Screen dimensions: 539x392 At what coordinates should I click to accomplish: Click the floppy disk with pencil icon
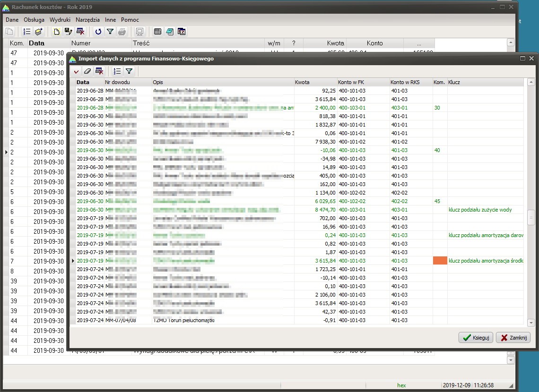point(69,32)
